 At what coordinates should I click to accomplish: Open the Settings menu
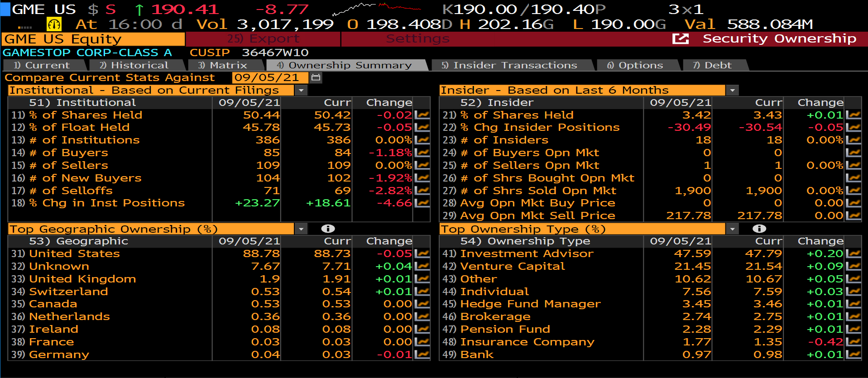tap(417, 39)
